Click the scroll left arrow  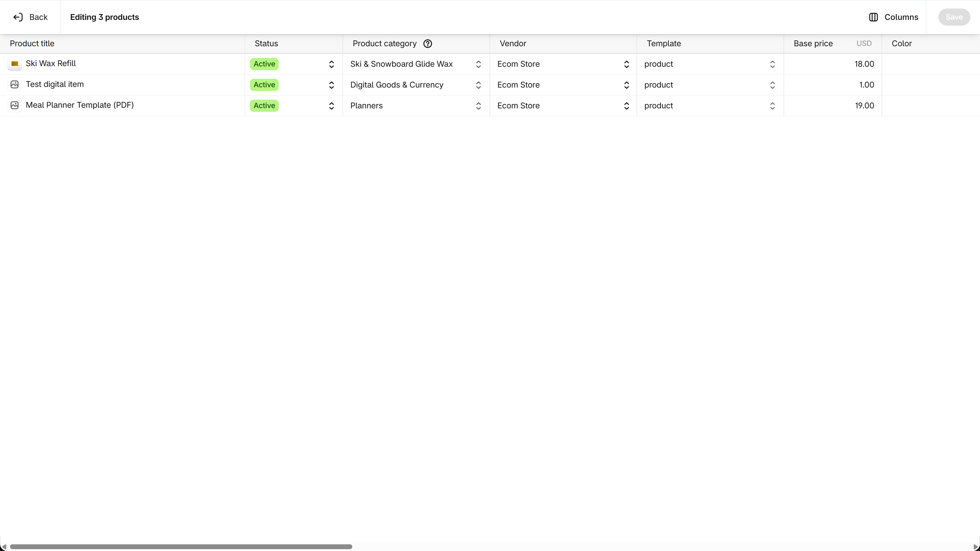pos(4,547)
